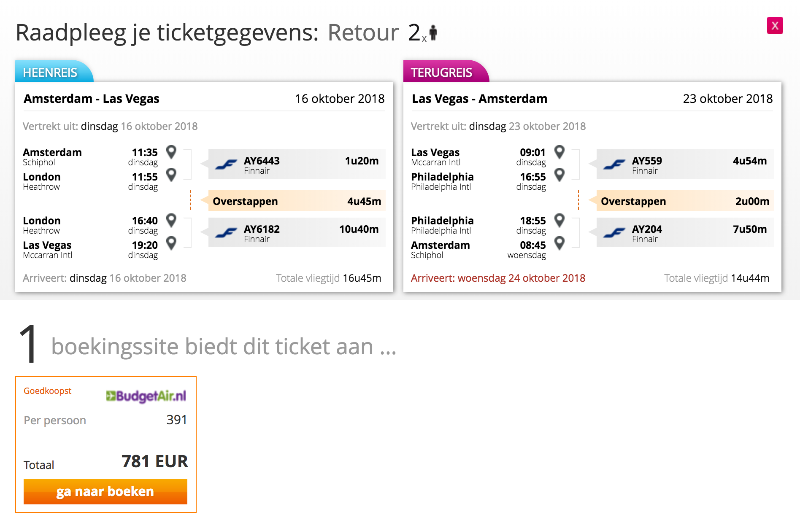Click the Goedkoopst label on the offer card
This screenshot has width=800, height=528.
pos(47,391)
